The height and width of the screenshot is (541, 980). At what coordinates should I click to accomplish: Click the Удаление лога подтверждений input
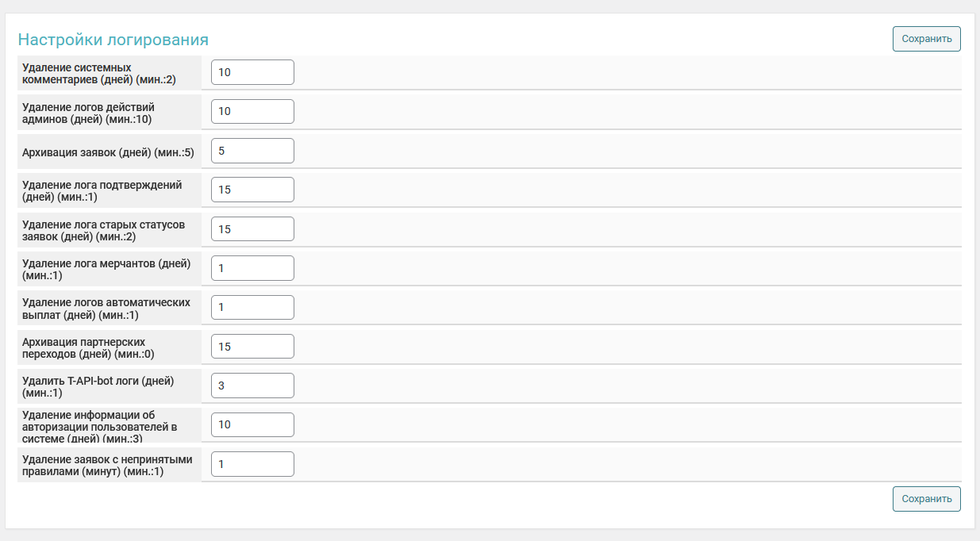pos(252,190)
